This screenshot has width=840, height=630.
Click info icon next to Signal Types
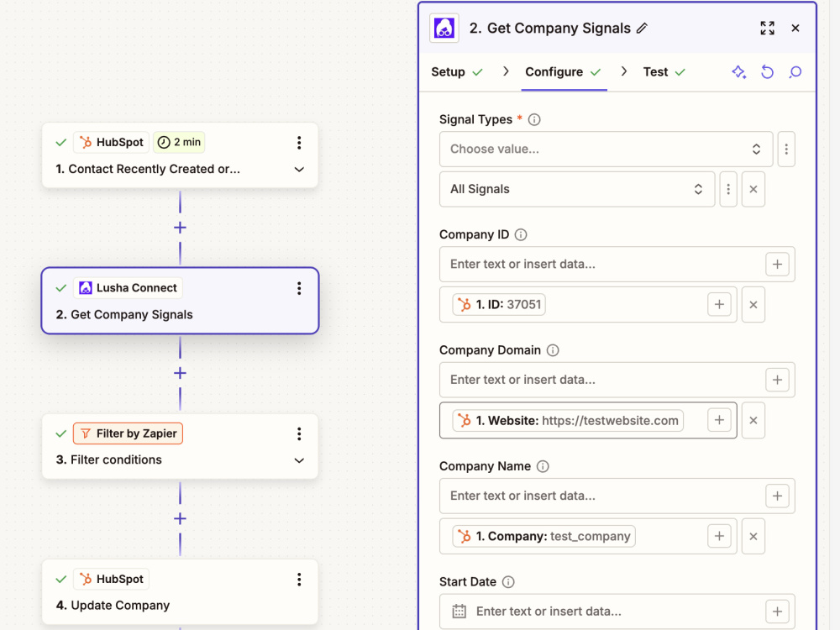(534, 119)
